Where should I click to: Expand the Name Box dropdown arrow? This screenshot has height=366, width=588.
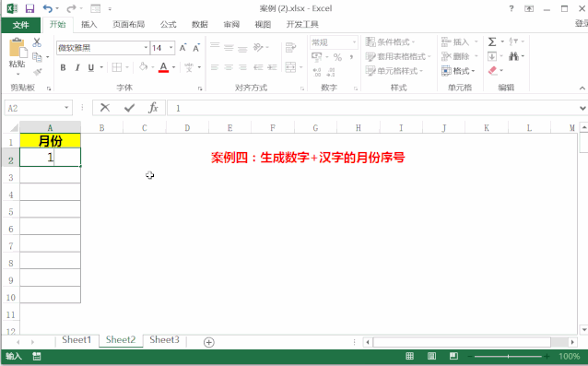pyautogui.click(x=66, y=108)
